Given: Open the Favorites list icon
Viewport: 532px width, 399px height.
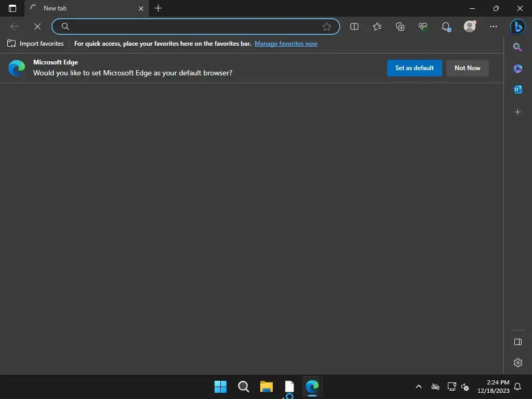Looking at the screenshot, I should coord(377,26).
